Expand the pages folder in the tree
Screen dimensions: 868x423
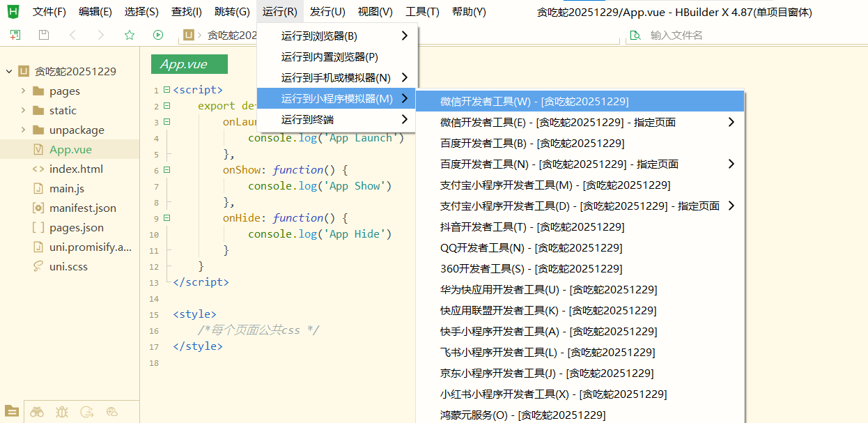[x=23, y=91]
